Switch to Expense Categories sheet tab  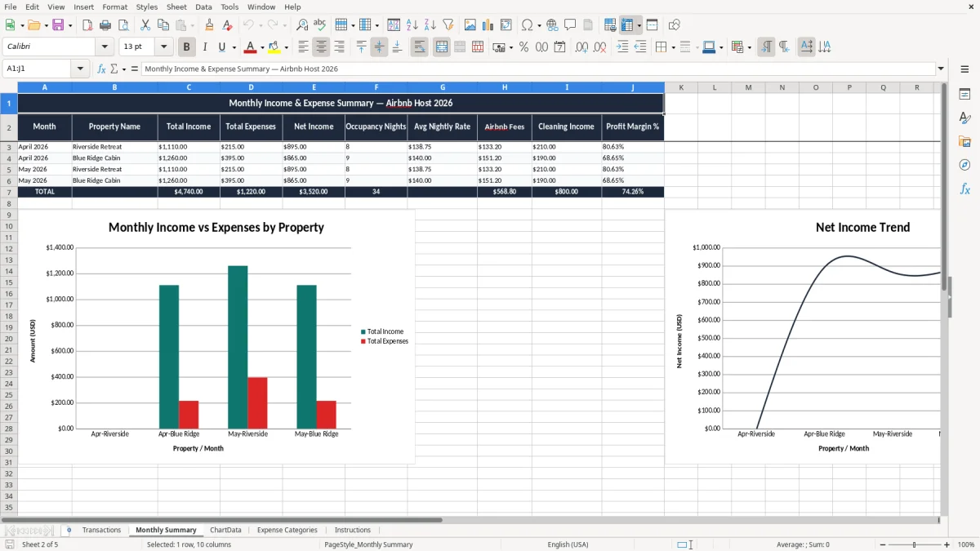point(287,530)
